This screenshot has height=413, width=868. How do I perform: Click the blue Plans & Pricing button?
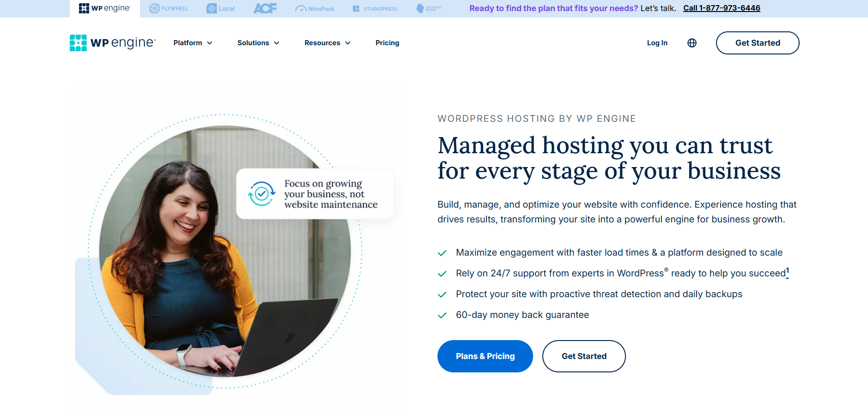click(485, 356)
